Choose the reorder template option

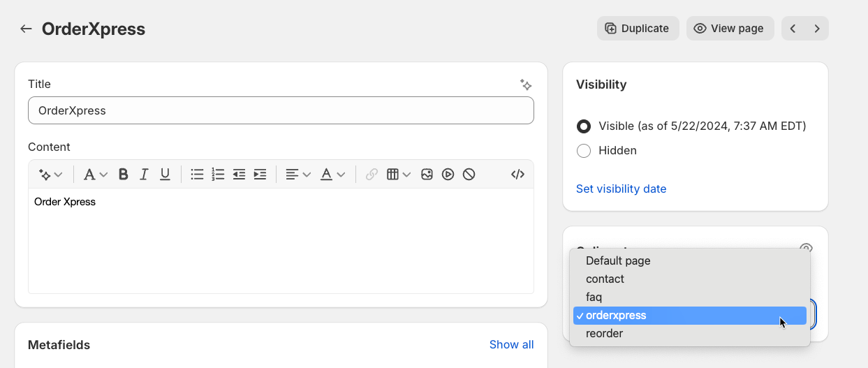(604, 334)
